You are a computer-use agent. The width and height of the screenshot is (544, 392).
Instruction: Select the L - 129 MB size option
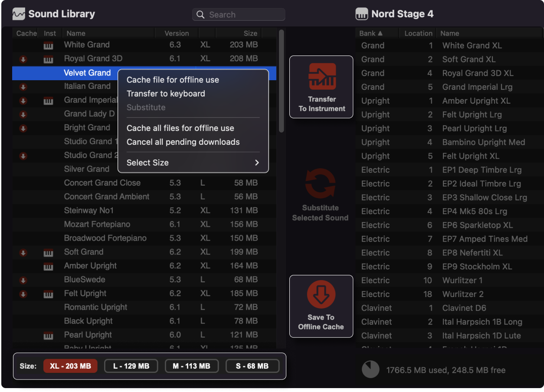[x=131, y=366]
